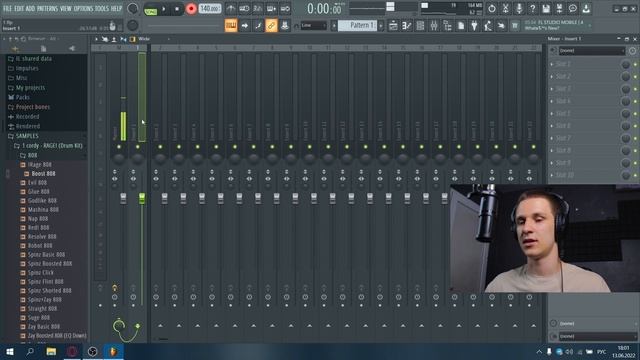Click the highlighted Insert 1 volume fader
Screen dimensions: 640x360
coord(142,198)
